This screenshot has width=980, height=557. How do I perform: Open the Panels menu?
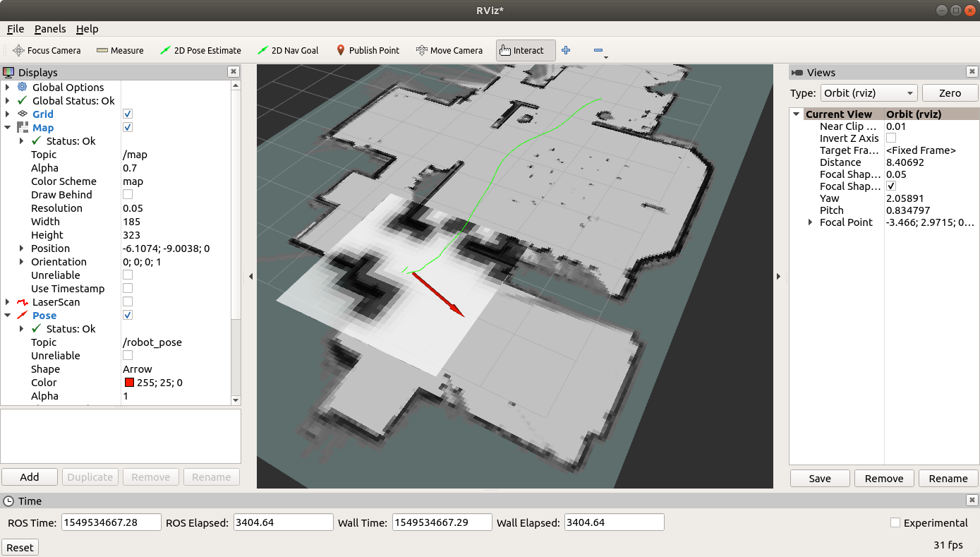[x=50, y=29]
